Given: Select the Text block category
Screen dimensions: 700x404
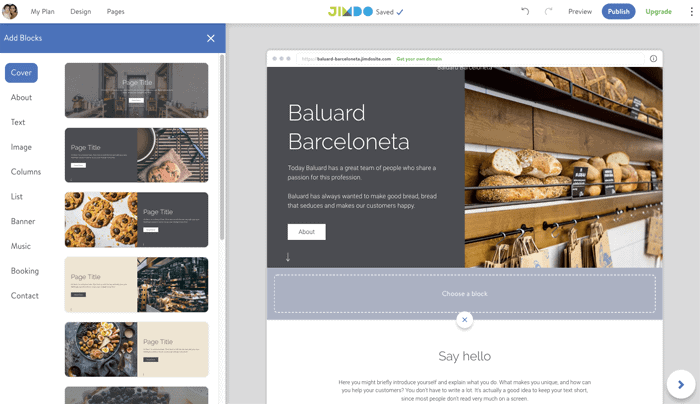Looking at the screenshot, I should coord(18,122).
